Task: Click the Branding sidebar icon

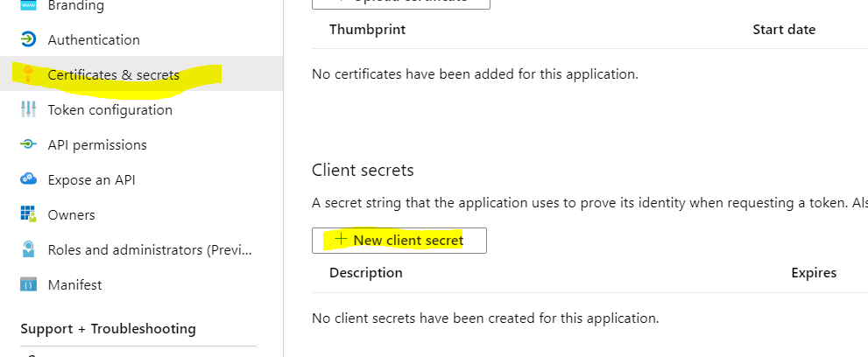Action: 29,6
